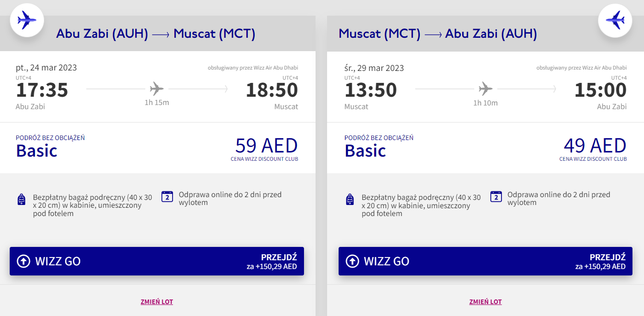Click the grey plane icon above 1h 15m
644x316 pixels.
click(157, 88)
